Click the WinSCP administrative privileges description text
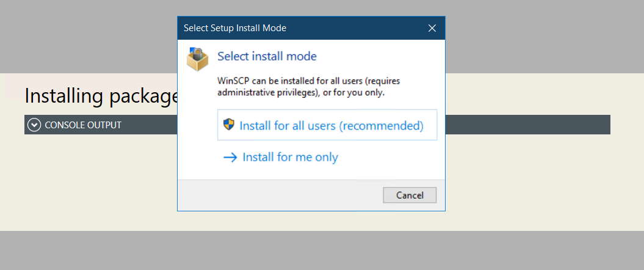 coord(308,87)
